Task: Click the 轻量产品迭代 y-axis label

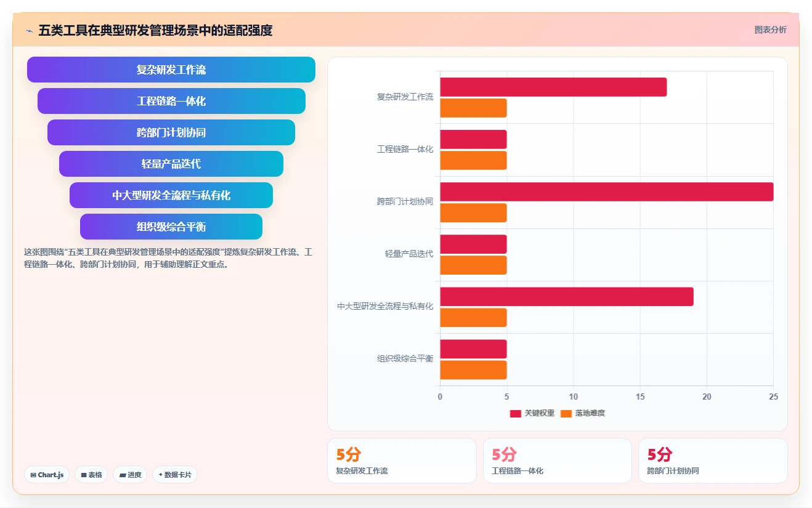Action: pos(409,254)
